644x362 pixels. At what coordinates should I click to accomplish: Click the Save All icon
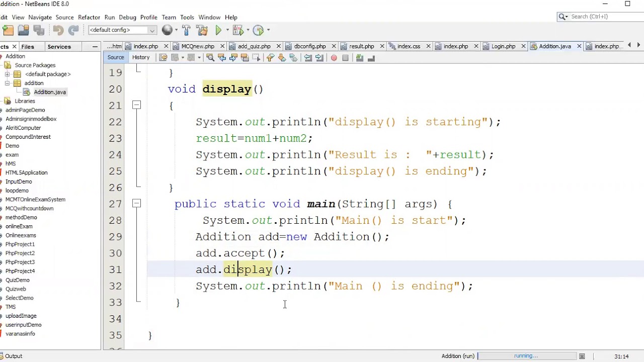pyautogui.click(x=39, y=30)
